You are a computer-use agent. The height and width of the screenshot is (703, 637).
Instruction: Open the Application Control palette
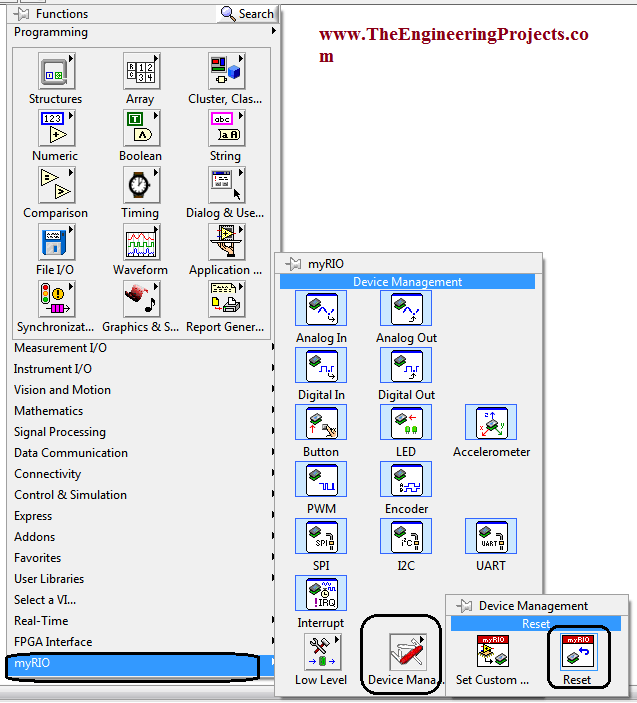[x=226, y=242]
